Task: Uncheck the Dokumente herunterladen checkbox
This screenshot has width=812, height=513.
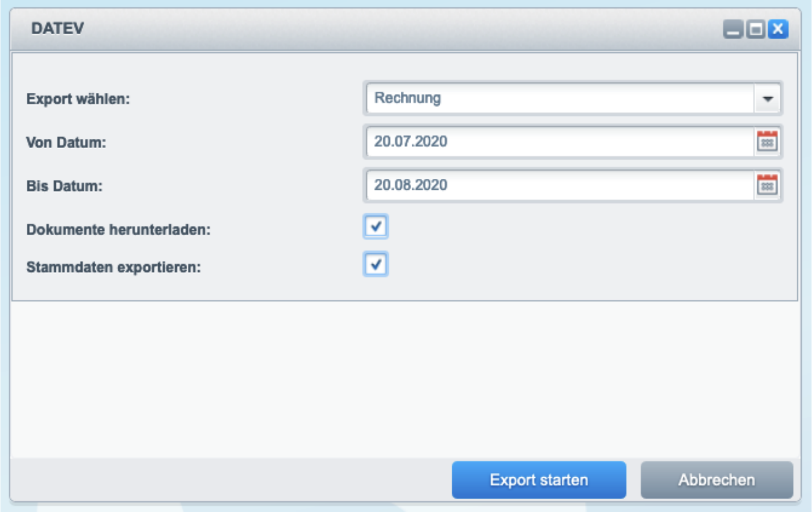Action: 376,226
